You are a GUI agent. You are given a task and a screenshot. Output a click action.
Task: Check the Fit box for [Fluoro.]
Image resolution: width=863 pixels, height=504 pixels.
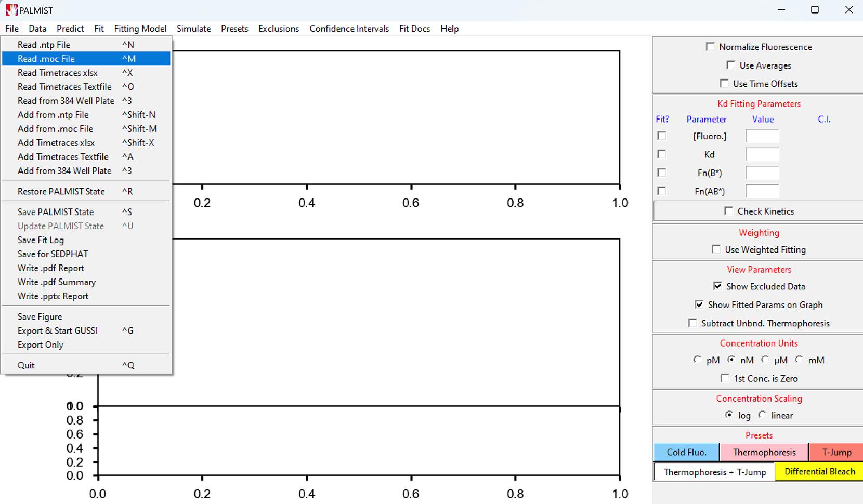coord(662,136)
